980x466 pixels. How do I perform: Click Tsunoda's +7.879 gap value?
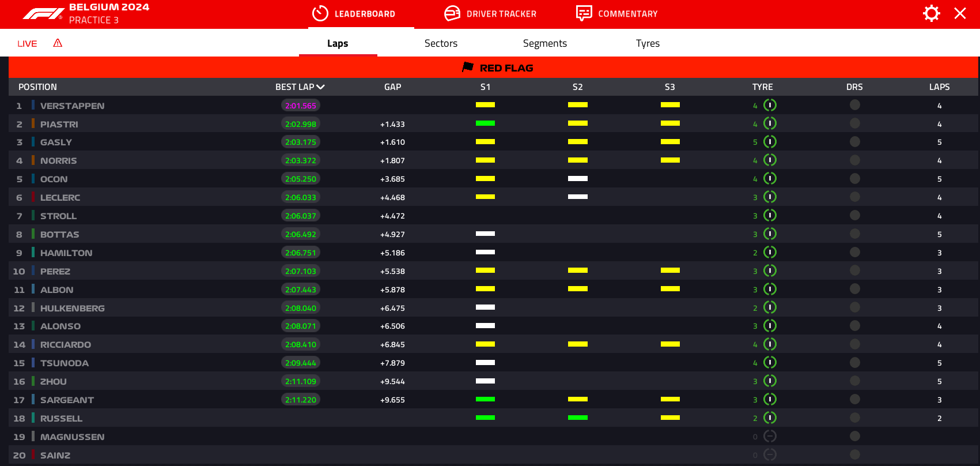(392, 363)
